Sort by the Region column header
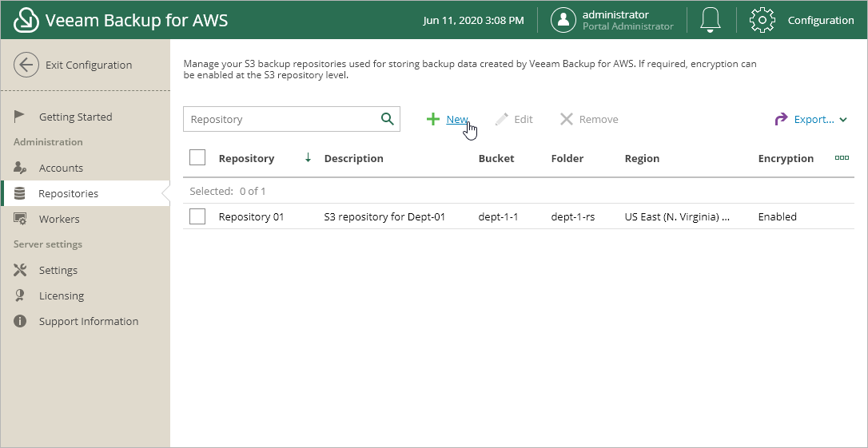 642,158
